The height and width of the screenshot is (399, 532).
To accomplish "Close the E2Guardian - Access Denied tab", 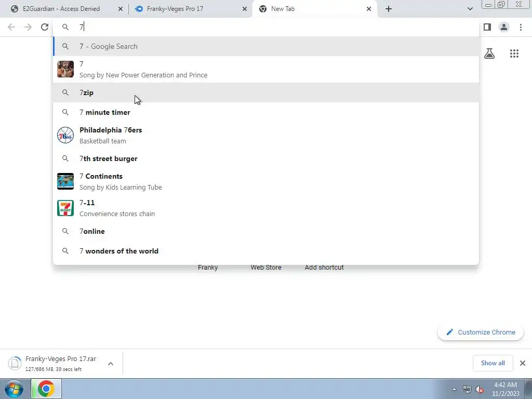I will click(x=121, y=9).
